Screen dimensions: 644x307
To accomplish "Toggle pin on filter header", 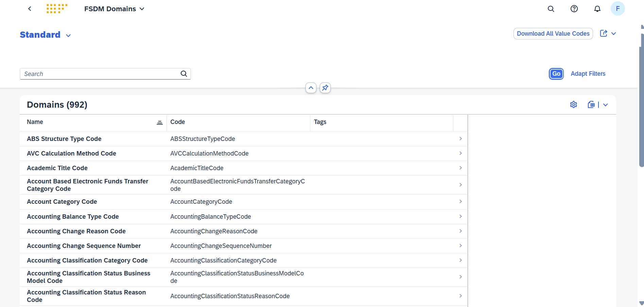I will point(325,88).
